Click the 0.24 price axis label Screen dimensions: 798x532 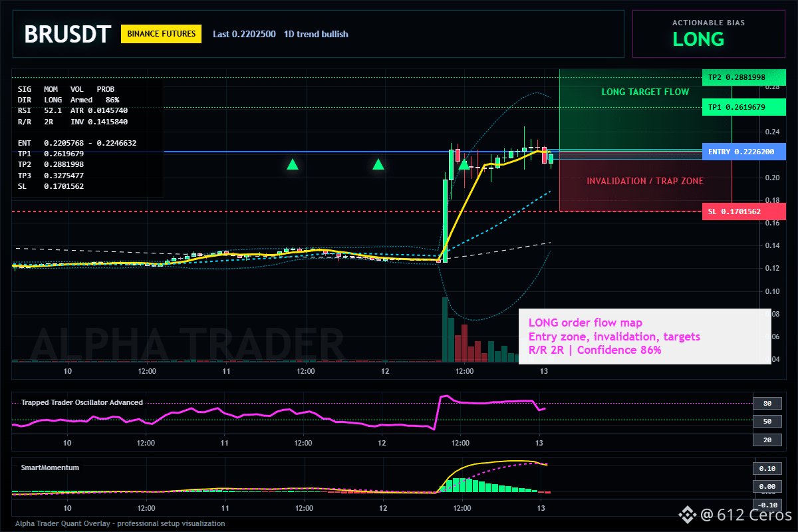tap(771, 132)
